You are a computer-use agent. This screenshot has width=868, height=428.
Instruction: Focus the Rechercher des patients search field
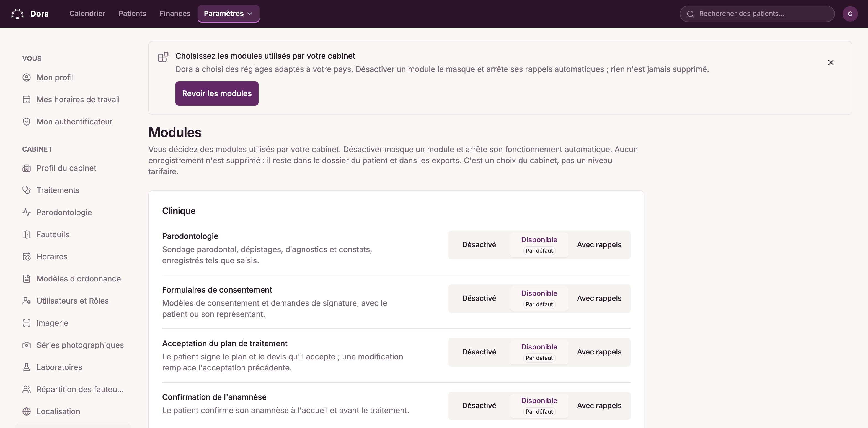click(x=757, y=14)
